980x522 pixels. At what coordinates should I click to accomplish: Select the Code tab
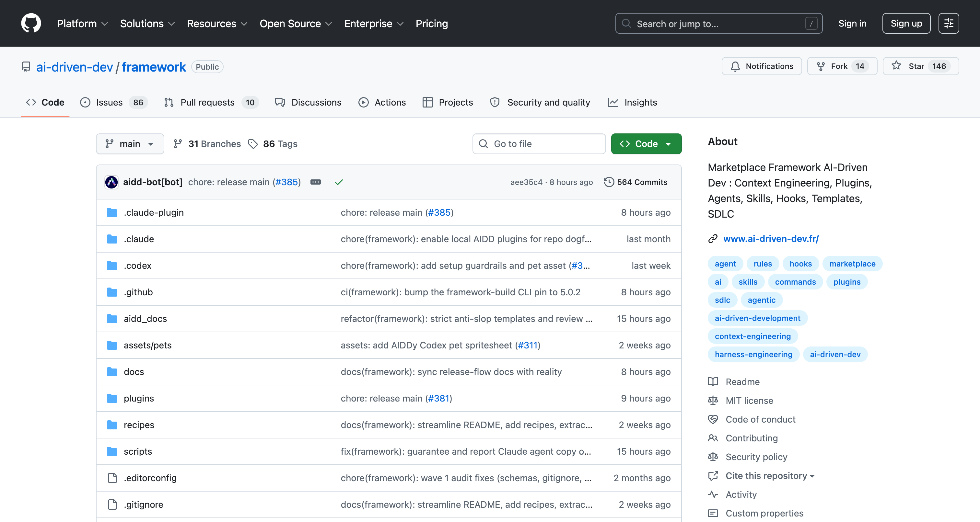(x=45, y=102)
